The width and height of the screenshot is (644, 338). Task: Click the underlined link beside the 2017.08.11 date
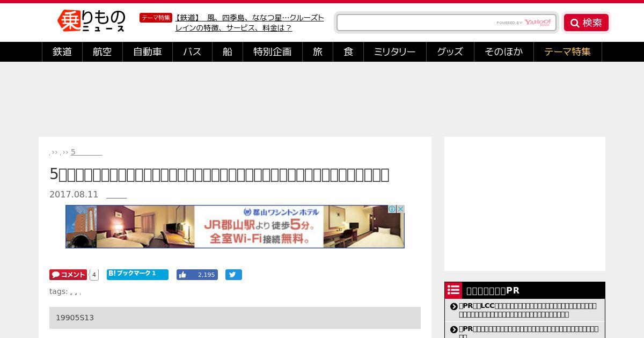click(x=116, y=195)
